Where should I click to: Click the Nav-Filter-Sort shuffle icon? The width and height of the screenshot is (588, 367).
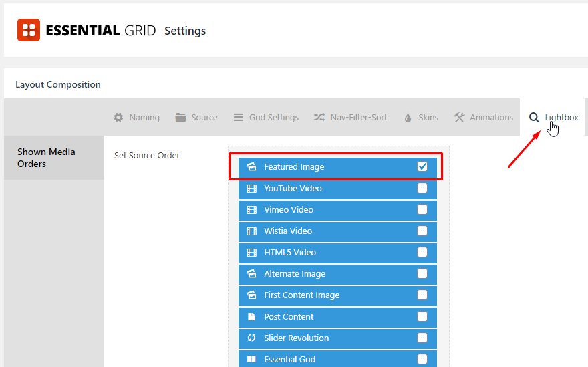click(319, 118)
